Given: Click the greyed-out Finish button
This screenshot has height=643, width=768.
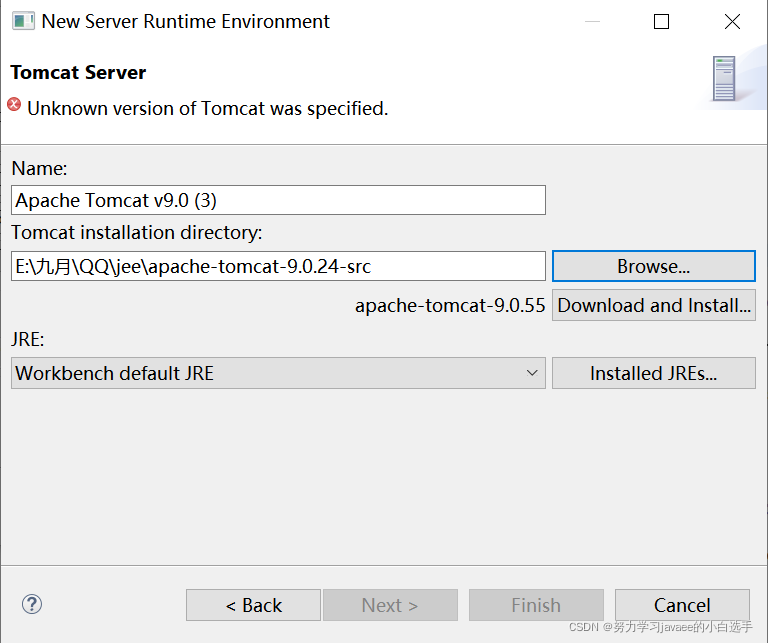Looking at the screenshot, I should 536,605.
